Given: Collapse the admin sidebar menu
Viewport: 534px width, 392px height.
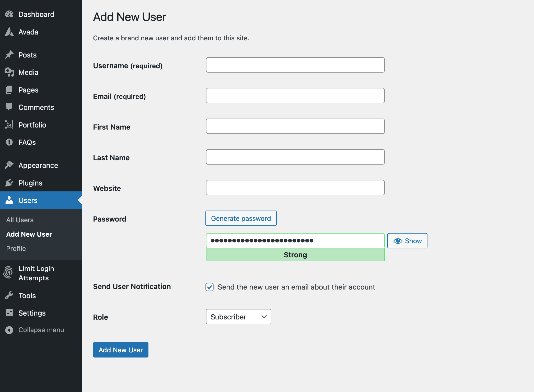Looking at the screenshot, I should [x=41, y=330].
